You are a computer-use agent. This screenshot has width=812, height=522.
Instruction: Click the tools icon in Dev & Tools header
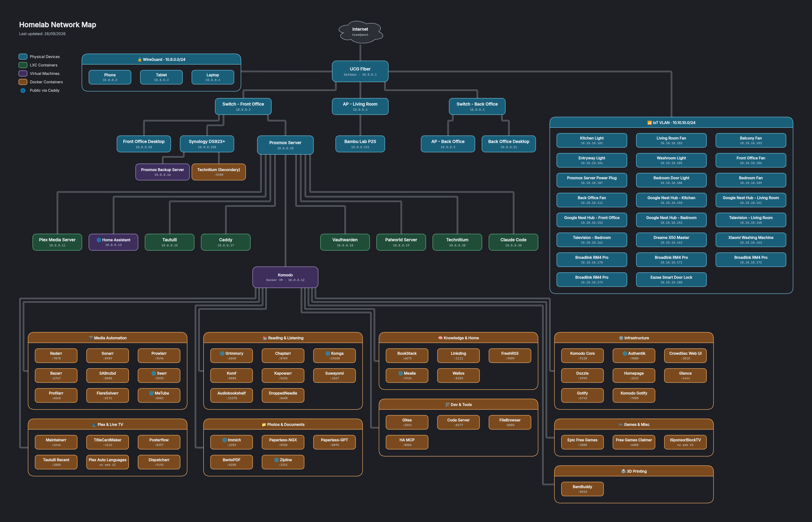(x=447, y=405)
